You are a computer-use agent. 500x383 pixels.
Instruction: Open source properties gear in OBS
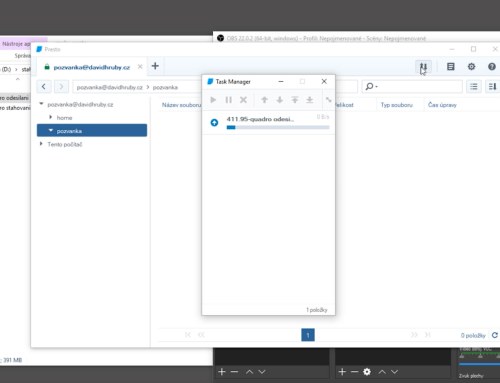367,371
